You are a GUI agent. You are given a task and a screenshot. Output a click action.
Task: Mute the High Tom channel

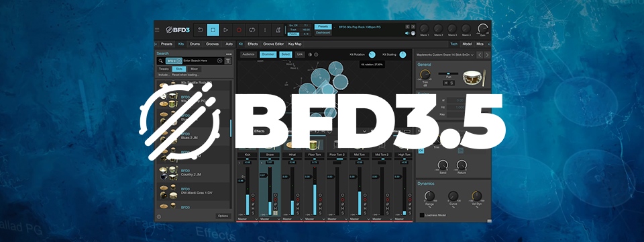[x=409, y=208]
